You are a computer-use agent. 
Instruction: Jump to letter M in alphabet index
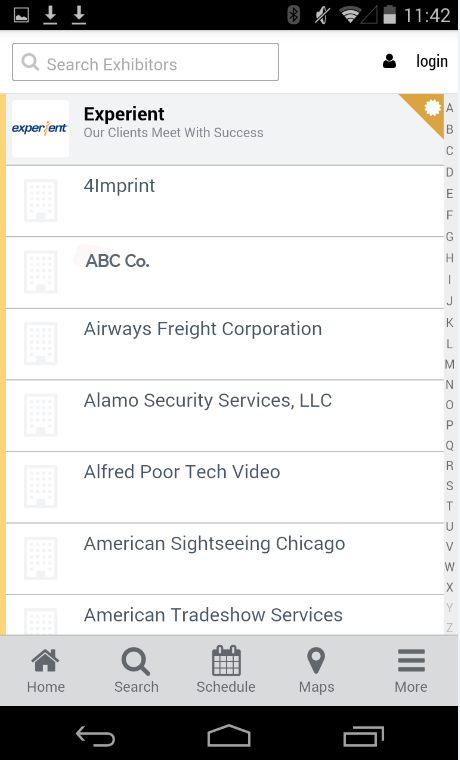point(450,364)
